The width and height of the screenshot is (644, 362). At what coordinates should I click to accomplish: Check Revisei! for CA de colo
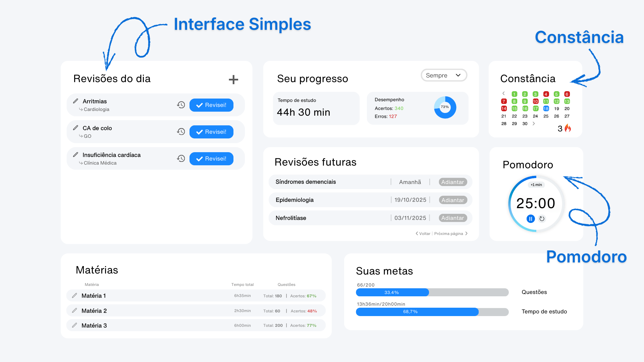[x=211, y=132]
